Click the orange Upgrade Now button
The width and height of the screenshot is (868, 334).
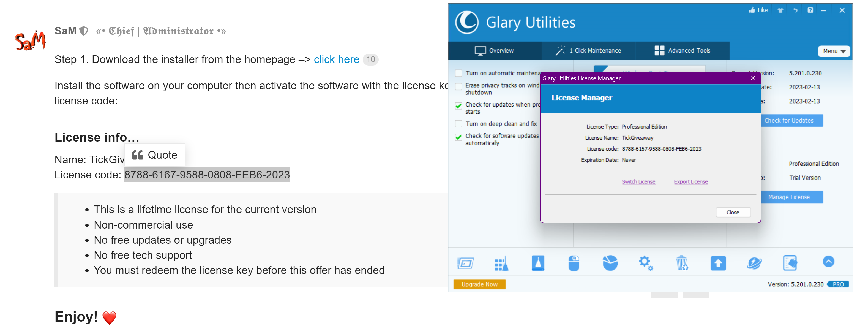coord(479,284)
